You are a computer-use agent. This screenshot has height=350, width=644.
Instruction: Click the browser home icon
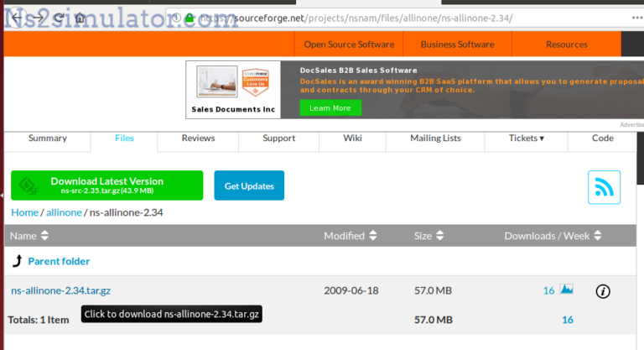(80, 18)
